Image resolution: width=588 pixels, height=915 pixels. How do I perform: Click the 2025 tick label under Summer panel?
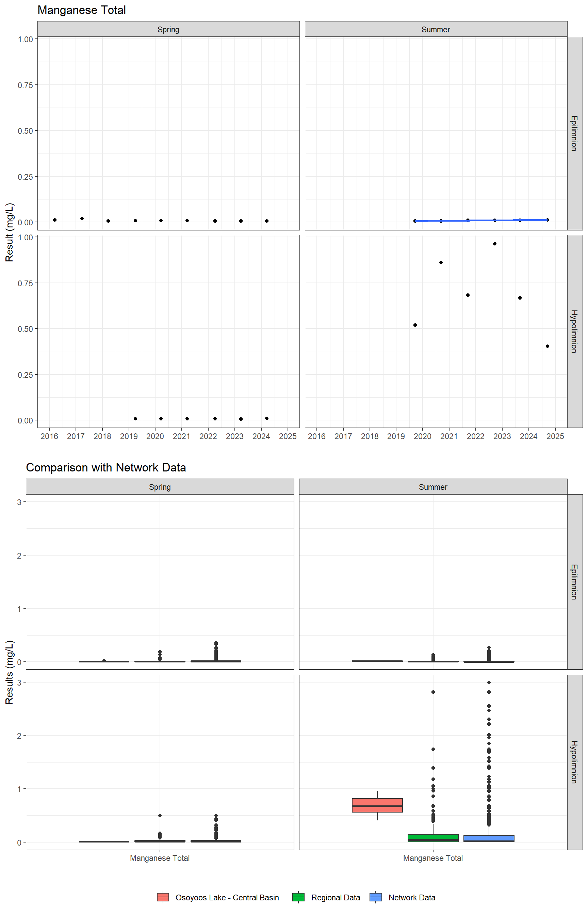point(555,436)
